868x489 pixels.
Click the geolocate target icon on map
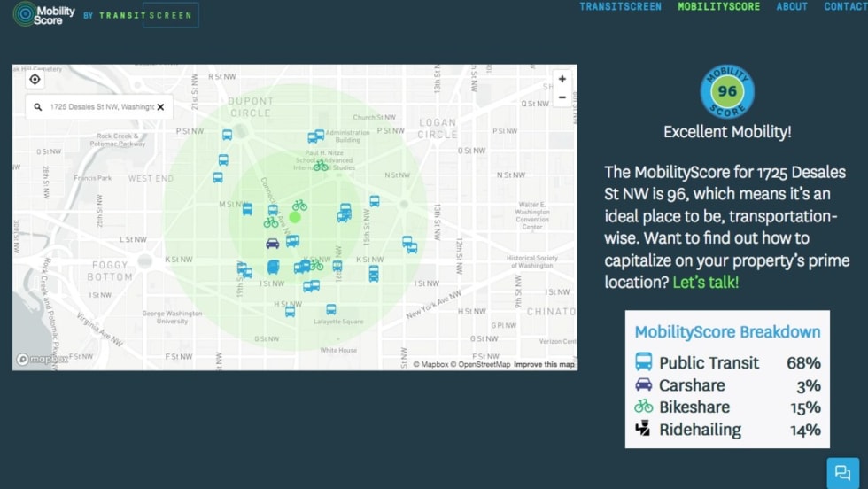coord(35,80)
